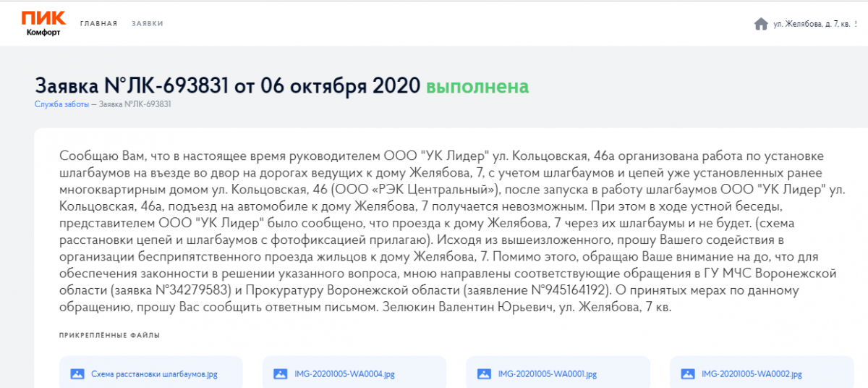Open attached file IMG-20201005-WA0004.jpg

(354, 374)
